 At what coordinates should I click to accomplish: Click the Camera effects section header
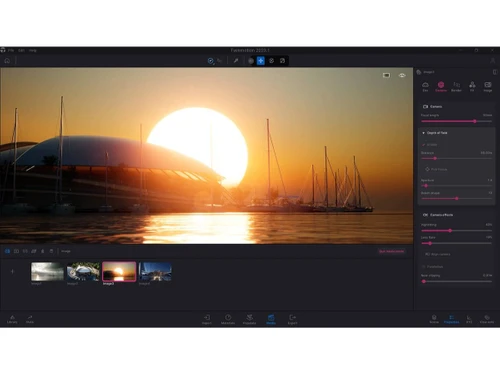coord(438,215)
